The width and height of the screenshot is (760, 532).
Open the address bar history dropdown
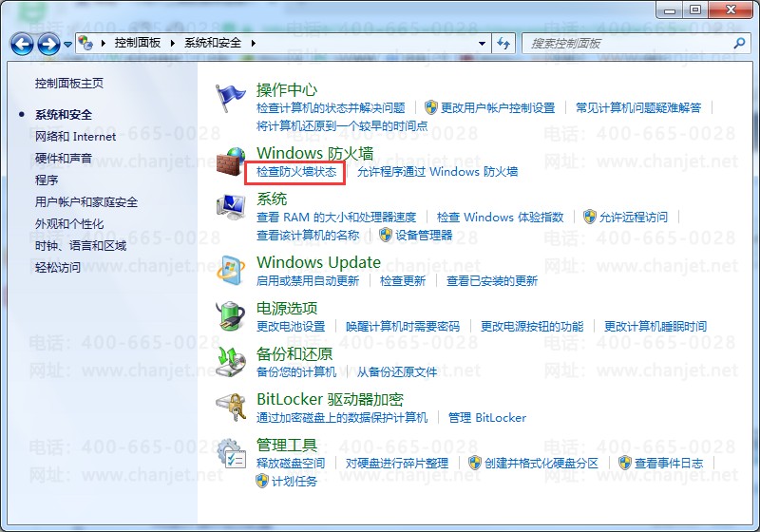(x=482, y=44)
